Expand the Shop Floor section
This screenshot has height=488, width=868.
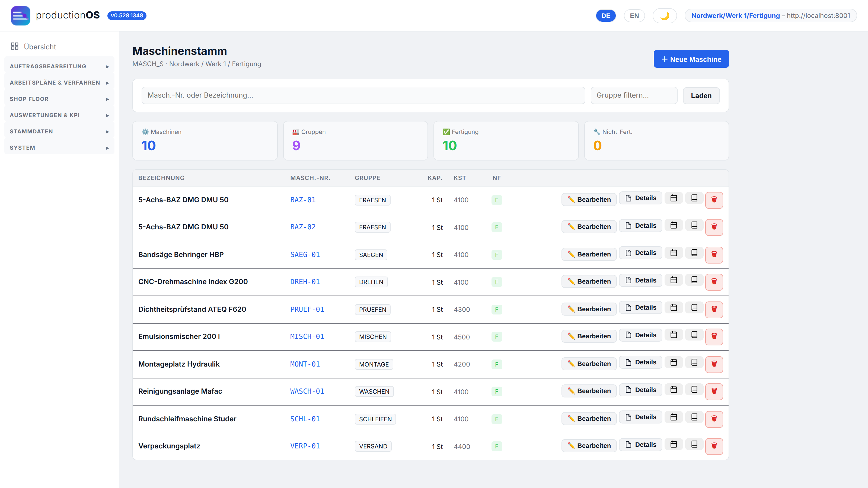tap(59, 99)
